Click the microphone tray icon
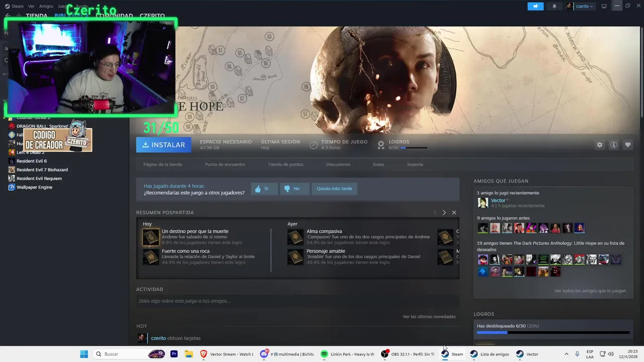 coord(577,354)
